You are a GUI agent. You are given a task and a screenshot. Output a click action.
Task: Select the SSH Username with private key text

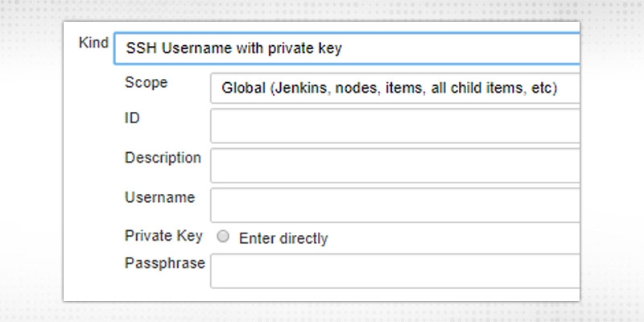pos(233,48)
